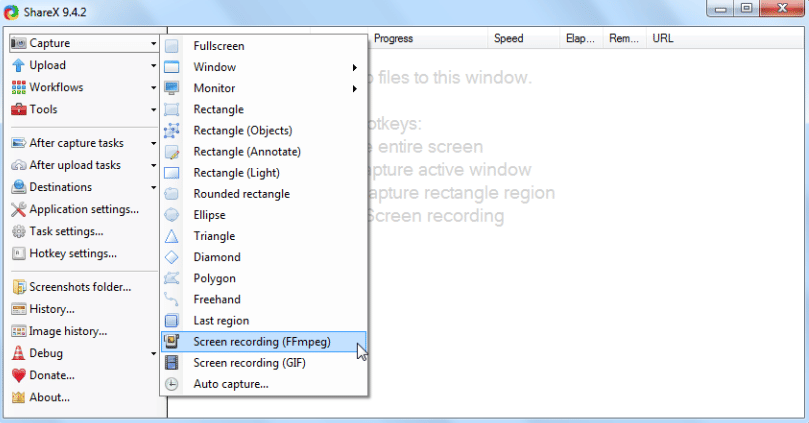Click the Fullscreen capture icon
This screenshot has width=809, height=423.
[x=172, y=46]
